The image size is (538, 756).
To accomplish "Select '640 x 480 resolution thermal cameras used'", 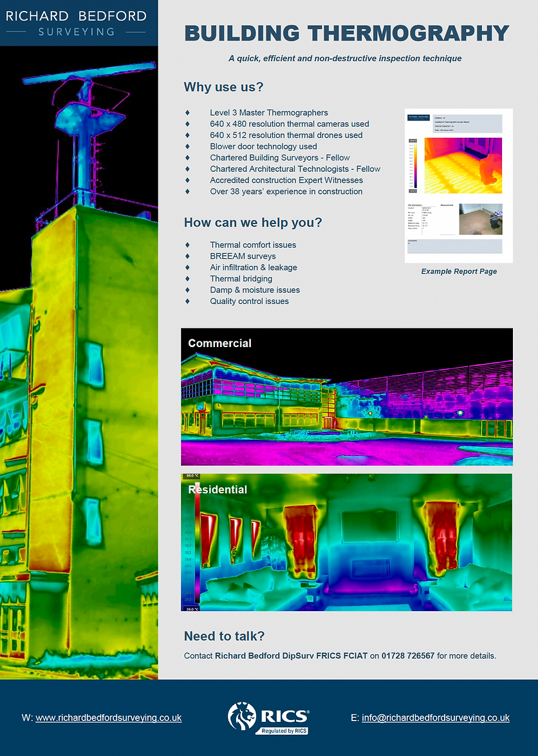I will coord(290,124).
